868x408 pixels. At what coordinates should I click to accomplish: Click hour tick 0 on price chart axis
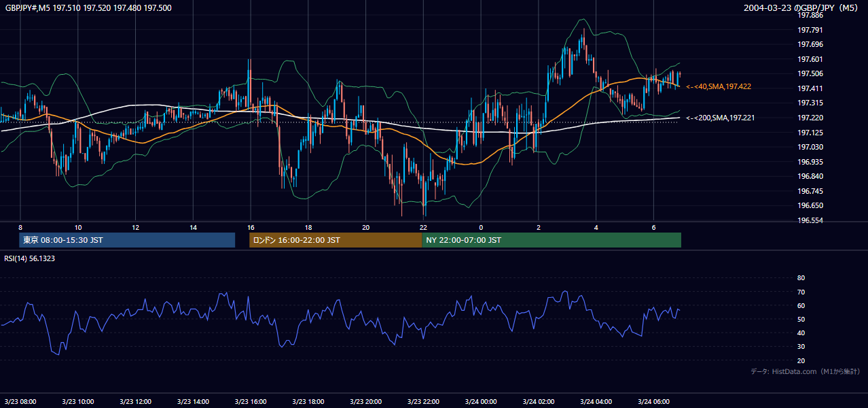[x=481, y=227]
